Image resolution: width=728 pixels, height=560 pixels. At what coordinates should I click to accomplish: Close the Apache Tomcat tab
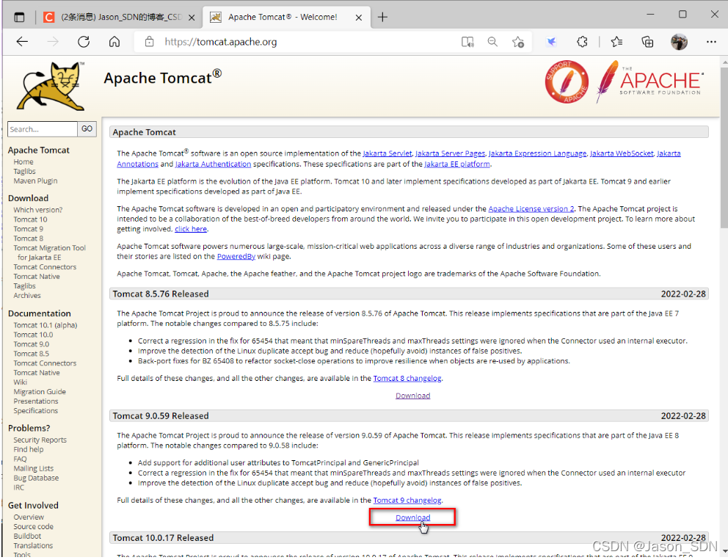coord(358,18)
